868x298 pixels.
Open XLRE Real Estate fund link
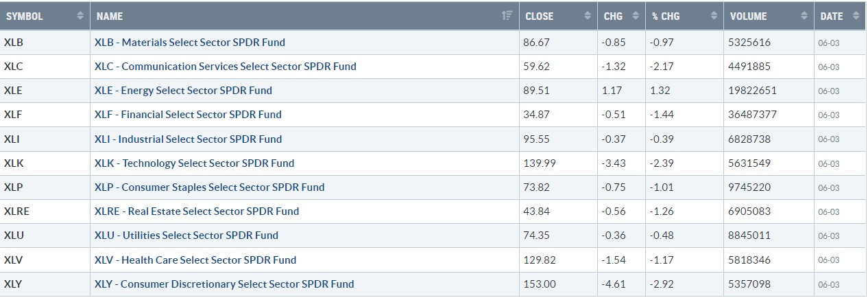197,211
